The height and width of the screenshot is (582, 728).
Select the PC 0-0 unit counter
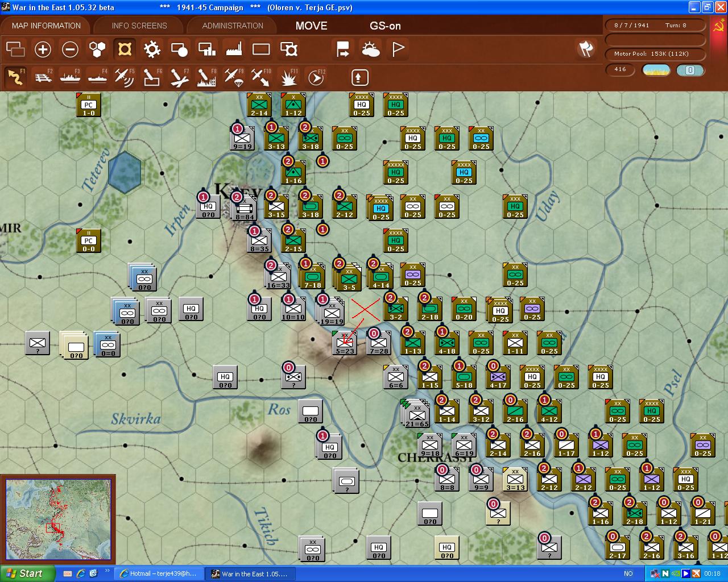pos(89,242)
